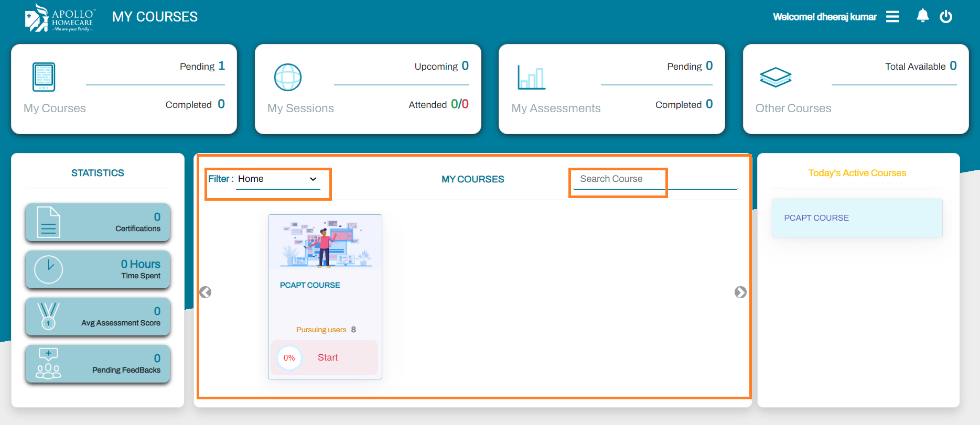
Task: Click the My Courses tablet icon
Action: tap(44, 77)
